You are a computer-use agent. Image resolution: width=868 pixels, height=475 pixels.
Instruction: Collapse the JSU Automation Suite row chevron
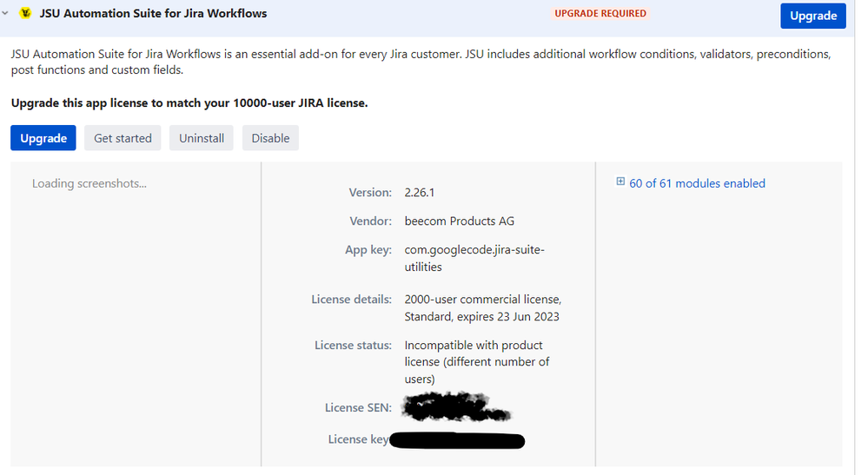point(5,13)
